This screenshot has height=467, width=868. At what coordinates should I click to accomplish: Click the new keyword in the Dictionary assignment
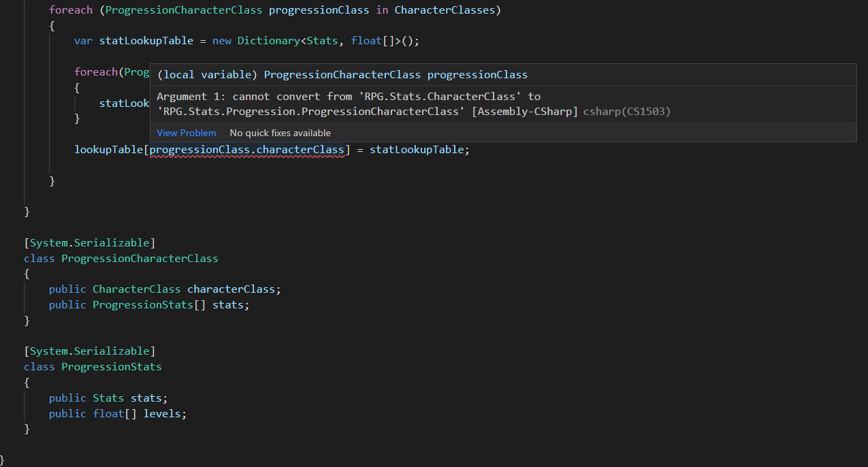222,40
